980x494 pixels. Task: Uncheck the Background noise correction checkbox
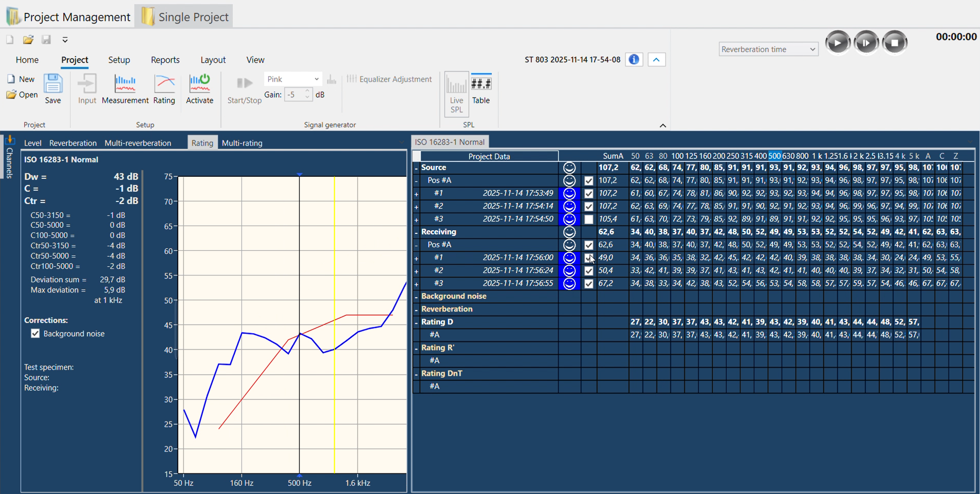[x=35, y=334]
